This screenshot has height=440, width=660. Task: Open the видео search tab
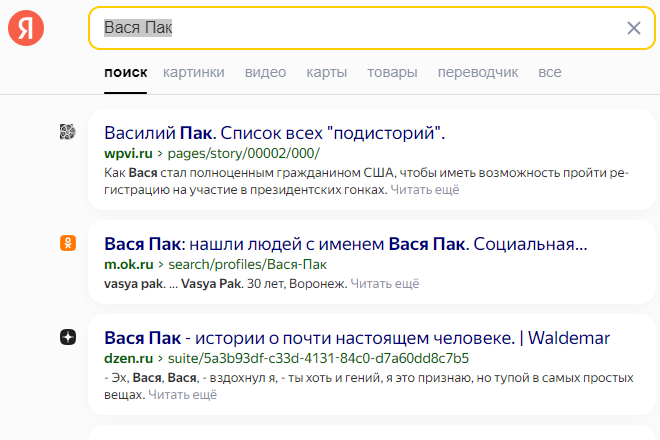click(x=265, y=72)
